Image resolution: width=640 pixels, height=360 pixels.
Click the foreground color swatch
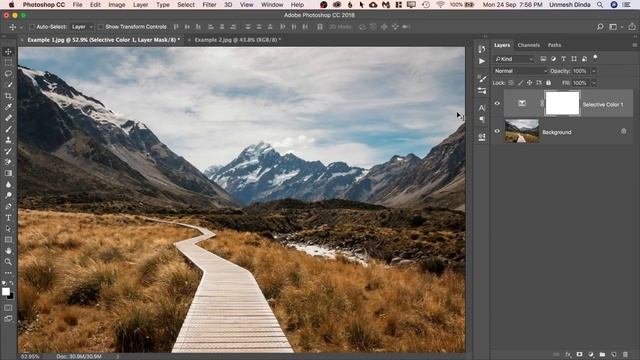point(6,291)
